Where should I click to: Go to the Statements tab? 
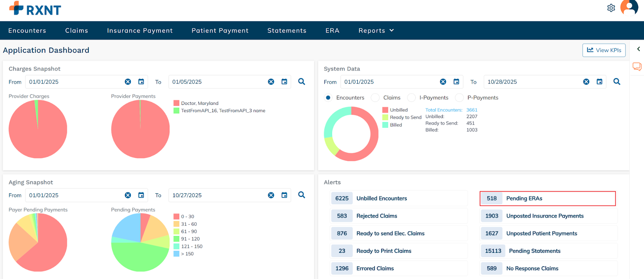(x=287, y=31)
